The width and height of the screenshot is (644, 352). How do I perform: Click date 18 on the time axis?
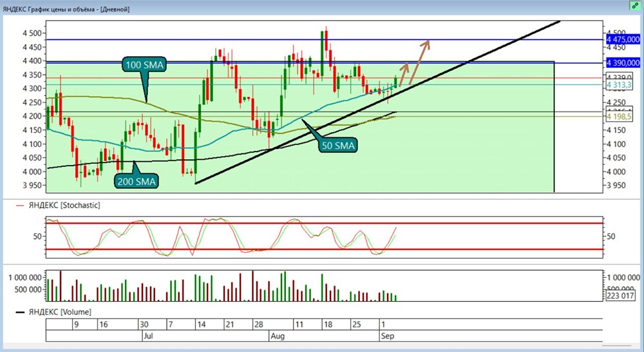pyautogui.click(x=328, y=324)
